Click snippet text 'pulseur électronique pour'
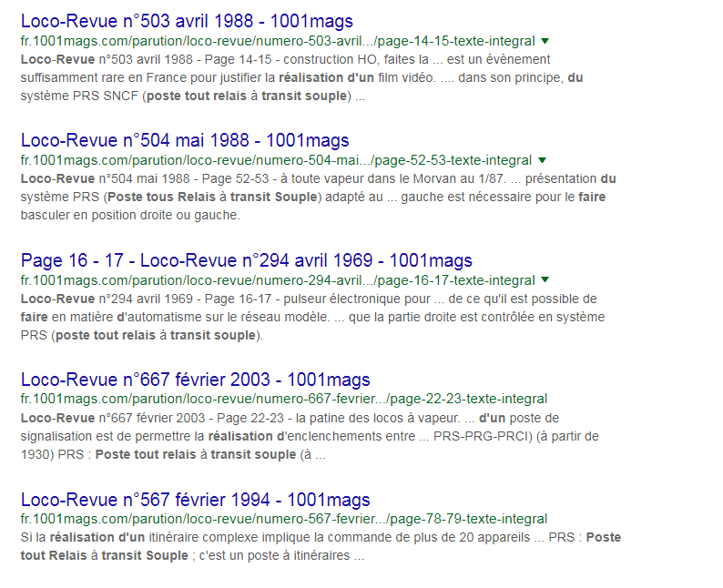 (357, 299)
